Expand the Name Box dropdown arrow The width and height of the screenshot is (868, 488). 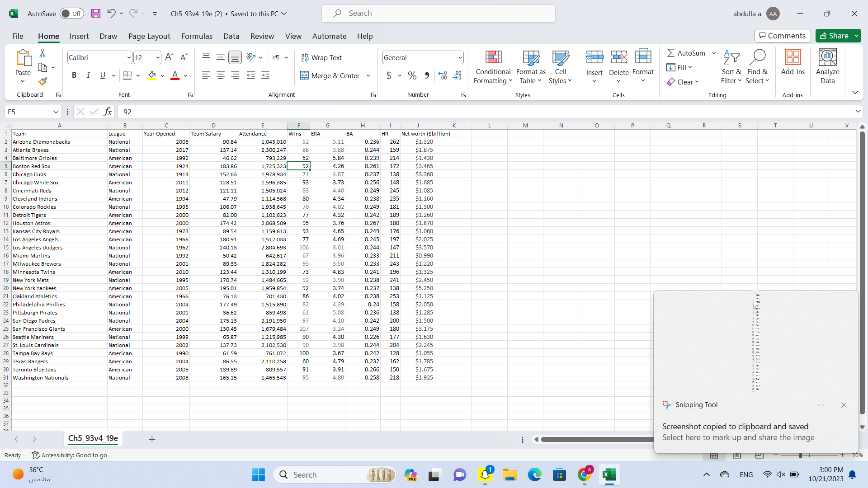click(56, 112)
